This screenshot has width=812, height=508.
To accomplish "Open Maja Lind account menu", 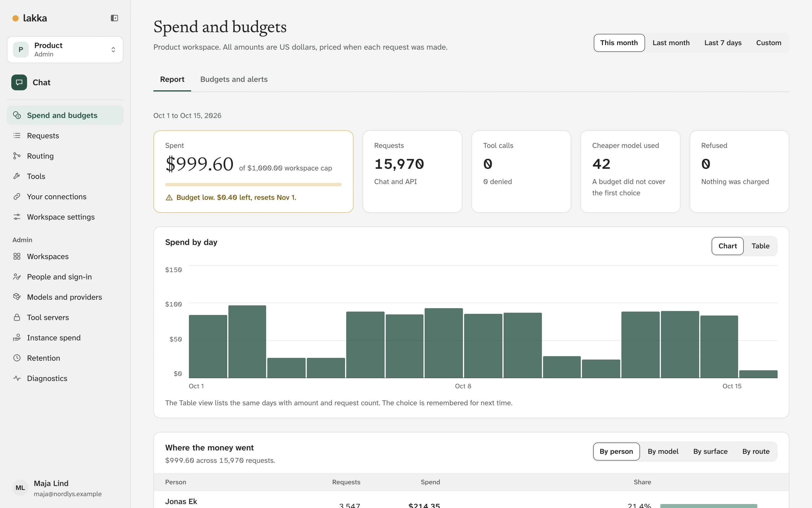I will coord(65,488).
